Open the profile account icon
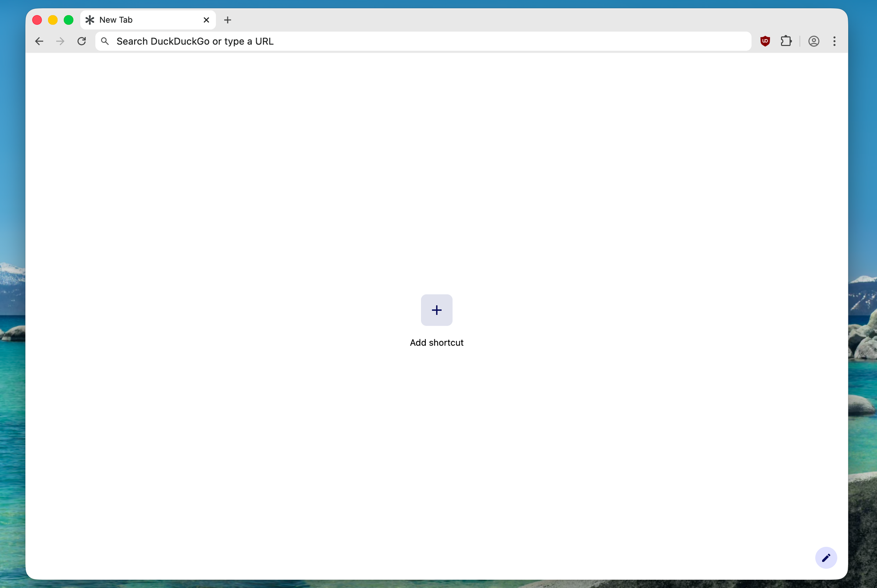This screenshot has height=588, width=877. 814,41
